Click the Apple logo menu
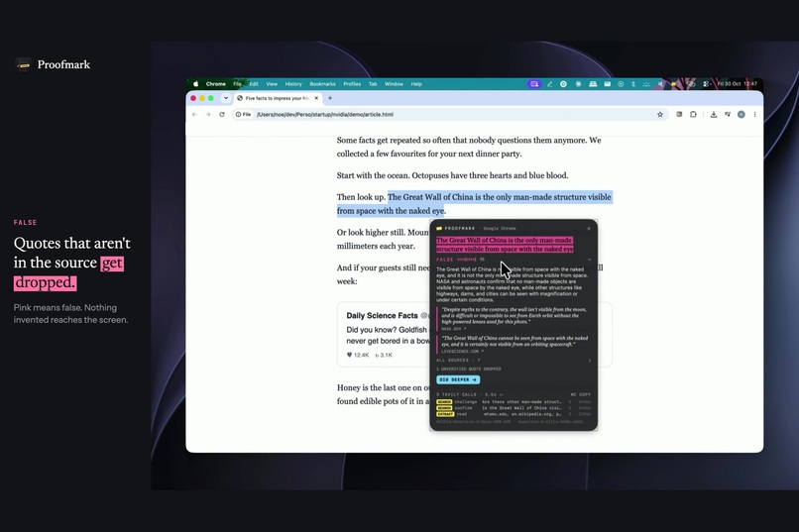 [195, 84]
